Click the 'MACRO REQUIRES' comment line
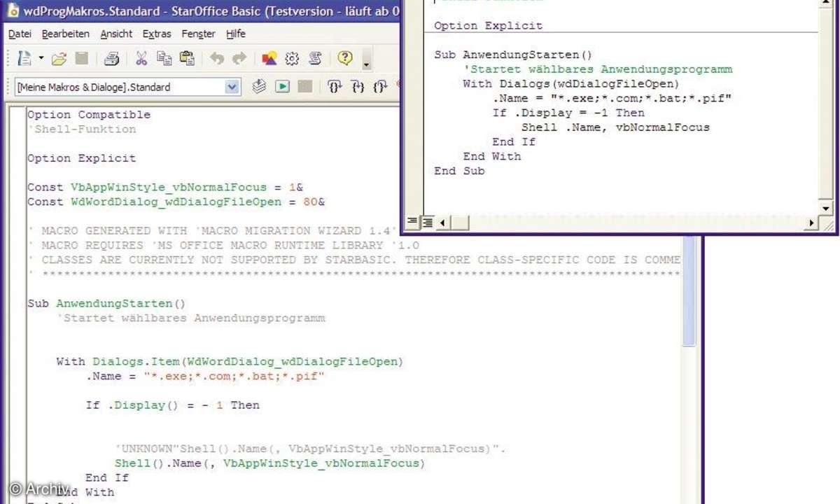Image resolution: width=840 pixels, height=504 pixels. (x=223, y=246)
